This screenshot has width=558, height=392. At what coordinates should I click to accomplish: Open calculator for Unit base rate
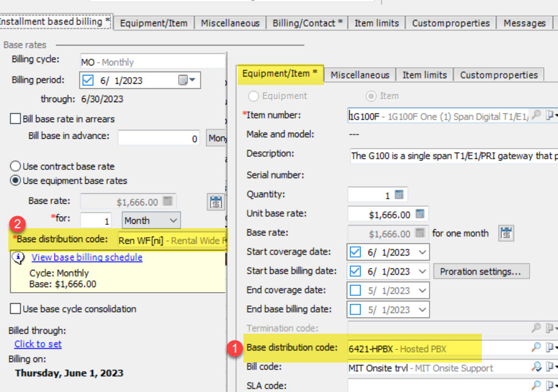(x=420, y=214)
